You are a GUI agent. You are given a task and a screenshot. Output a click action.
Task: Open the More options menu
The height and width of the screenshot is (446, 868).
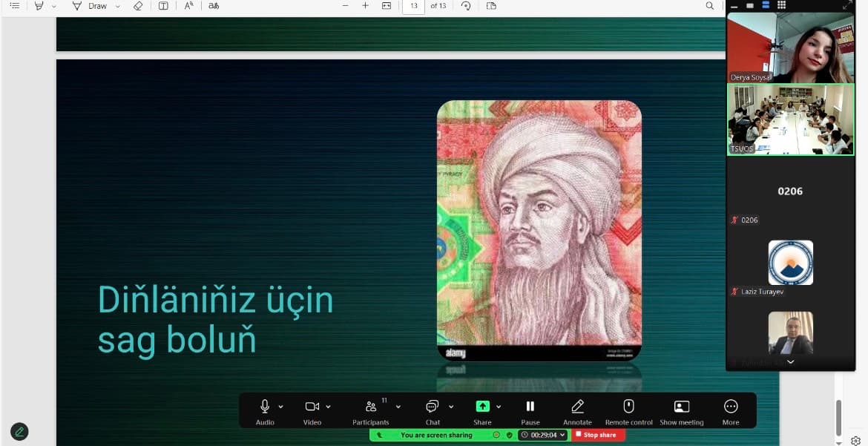[x=731, y=412]
